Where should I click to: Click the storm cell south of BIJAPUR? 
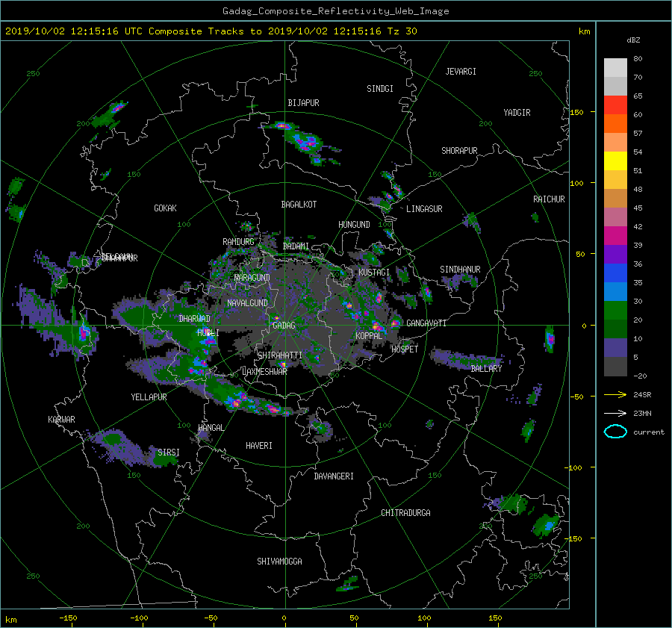point(306,143)
